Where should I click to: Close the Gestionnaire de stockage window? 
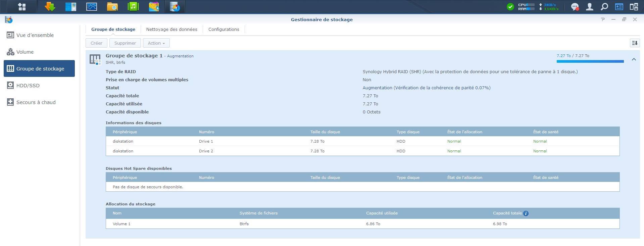click(635, 19)
